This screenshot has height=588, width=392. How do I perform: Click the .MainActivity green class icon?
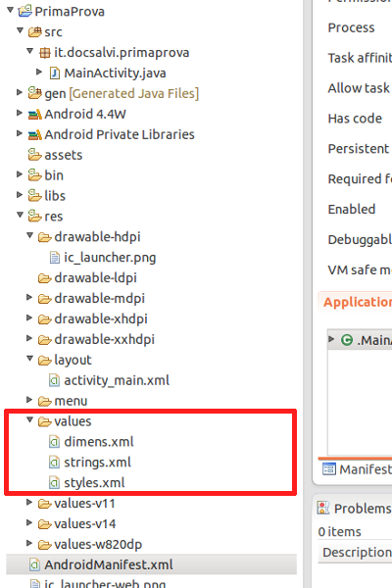pyautogui.click(x=347, y=340)
